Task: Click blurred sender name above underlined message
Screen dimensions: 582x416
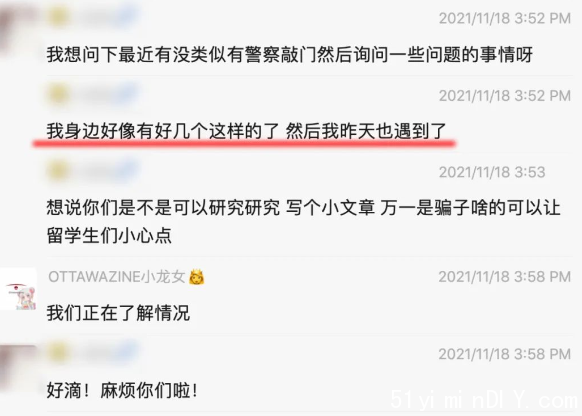Action: coord(94,94)
